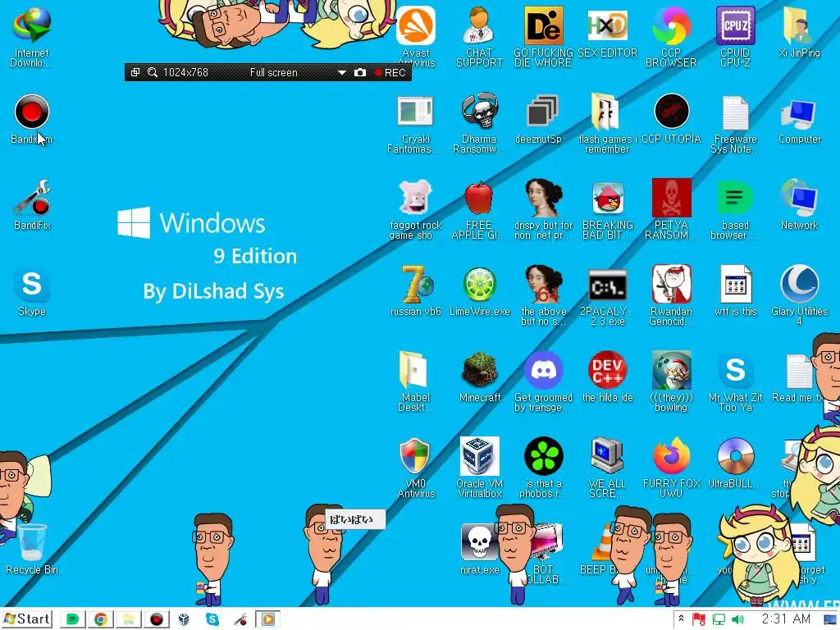The width and height of the screenshot is (840, 630).
Task: Click the green chat icon in the taskbar
Action: tap(72, 619)
